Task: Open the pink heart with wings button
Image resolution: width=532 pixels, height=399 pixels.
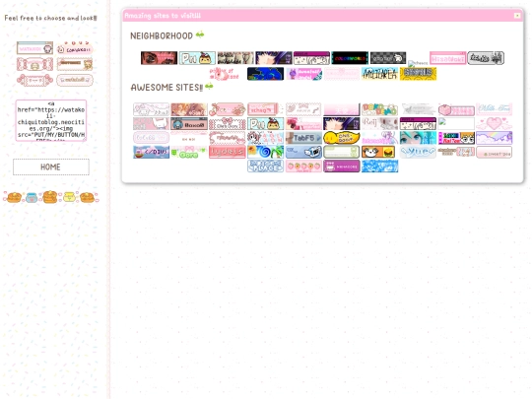Action: (x=494, y=124)
